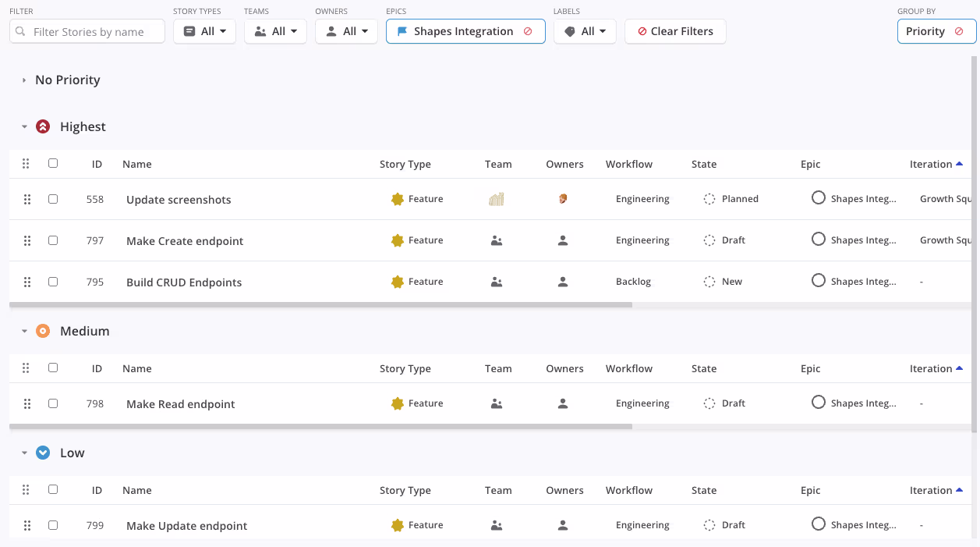Screen dimensions: 980x547
Task: Click the Growth Squ iteration of story 558
Action: tap(946, 199)
